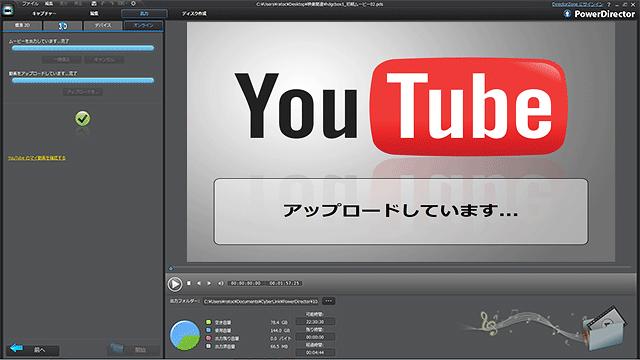This screenshot has height=360, width=640.
Task: Click the disk space pie chart
Action: 185,335
